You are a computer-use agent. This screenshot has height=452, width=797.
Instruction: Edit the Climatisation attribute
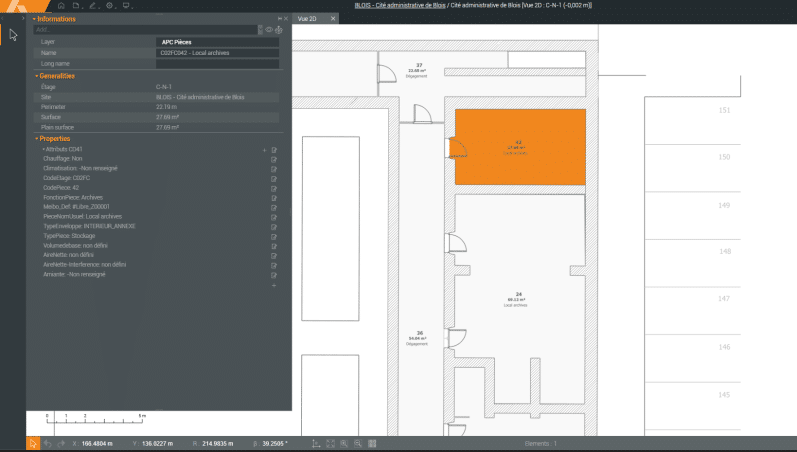(x=274, y=169)
